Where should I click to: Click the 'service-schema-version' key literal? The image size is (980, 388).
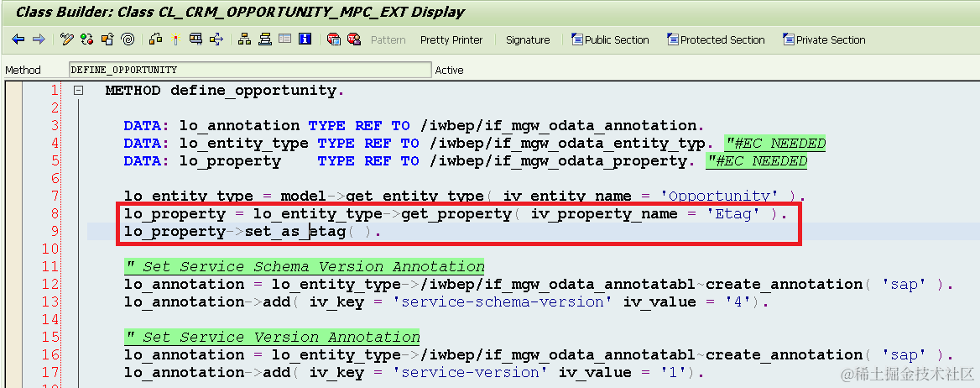tap(503, 301)
